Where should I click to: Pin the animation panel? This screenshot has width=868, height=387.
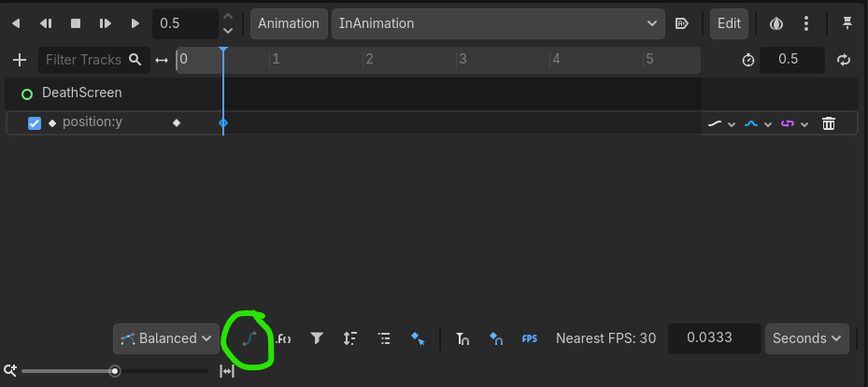(x=847, y=23)
